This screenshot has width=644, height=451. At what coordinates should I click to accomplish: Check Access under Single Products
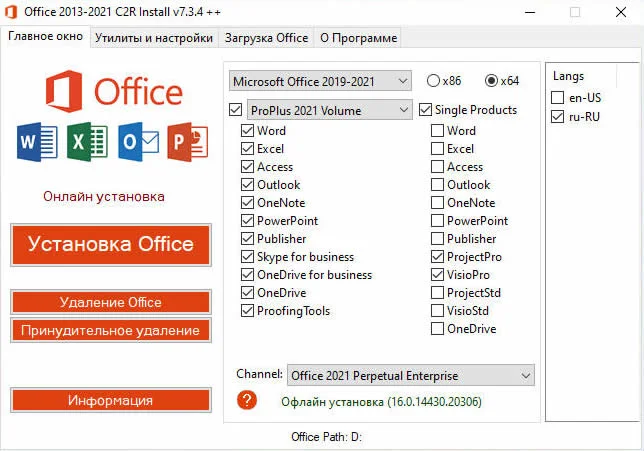pos(437,167)
